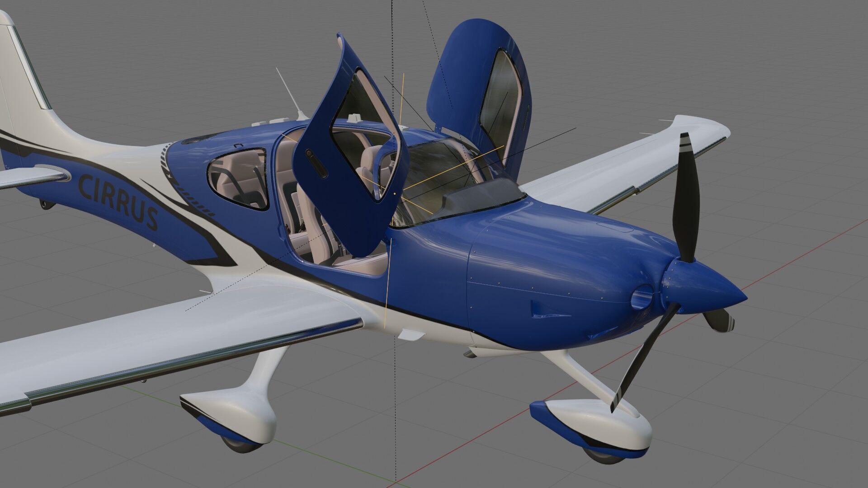Click the rear passenger side window
Viewport: 868px width, 488px height.
pyautogui.click(x=239, y=179)
